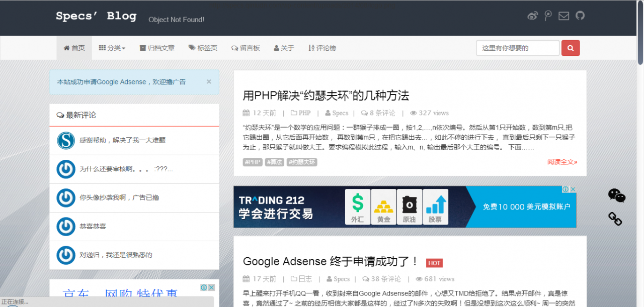Image resolution: width=644 pixels, height=307 pixels.
Task: Dismiss the Google Adsense notification banner
Action: point(208,81)
